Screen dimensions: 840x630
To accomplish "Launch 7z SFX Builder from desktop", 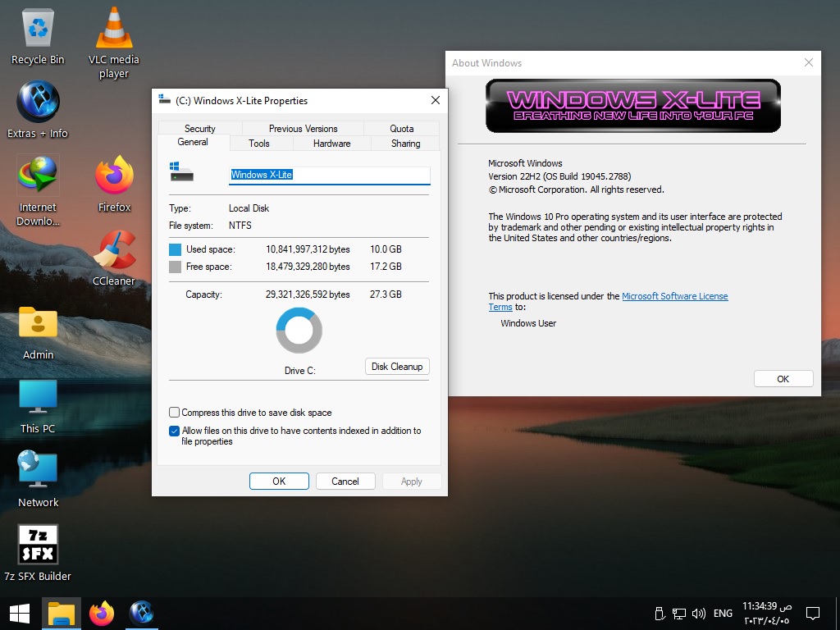I will (x=38, y=553).
